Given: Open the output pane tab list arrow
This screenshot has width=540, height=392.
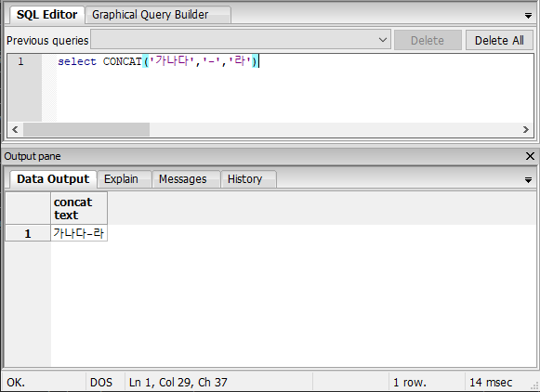Looking at the screenshot, I should (x=528, y=180).
